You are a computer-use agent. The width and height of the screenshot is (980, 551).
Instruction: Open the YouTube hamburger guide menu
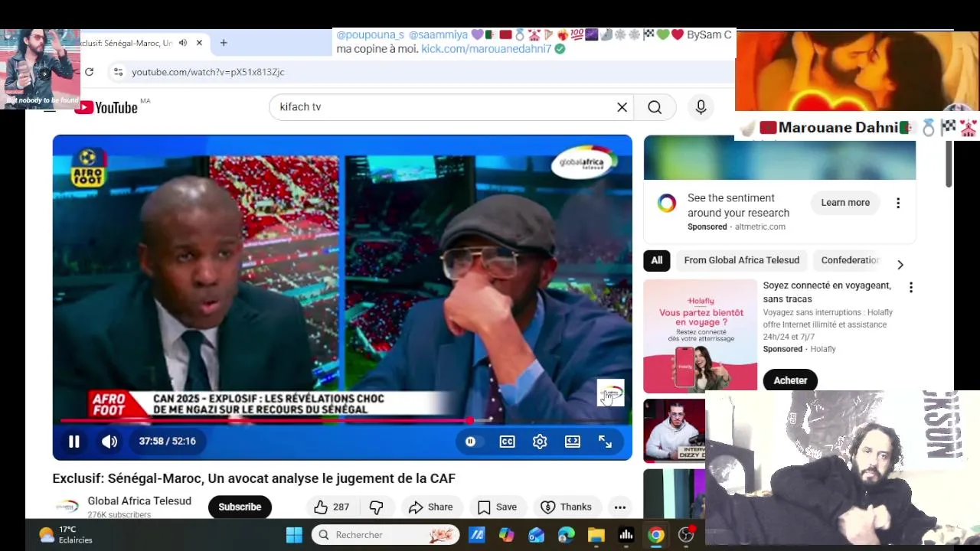pyautogui.click(x=50, y=112)
